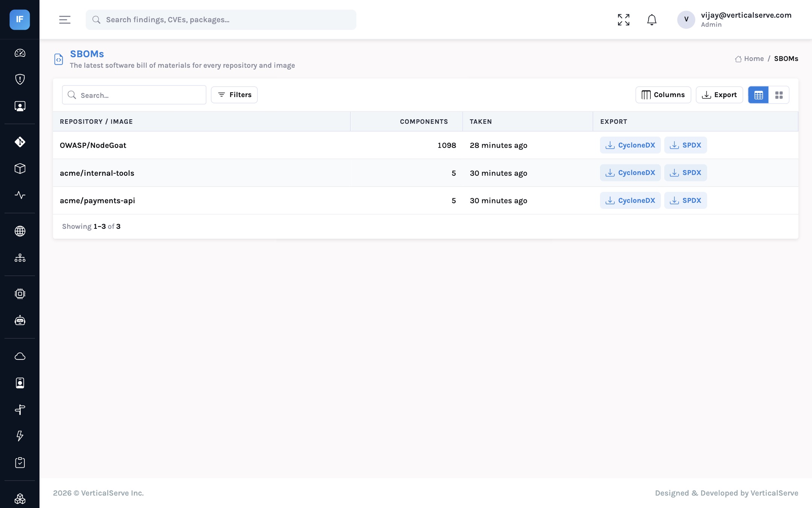
Task: Open the CPU chip icon in sidebar
Action: pyautogui.click(x=20, y=294)
